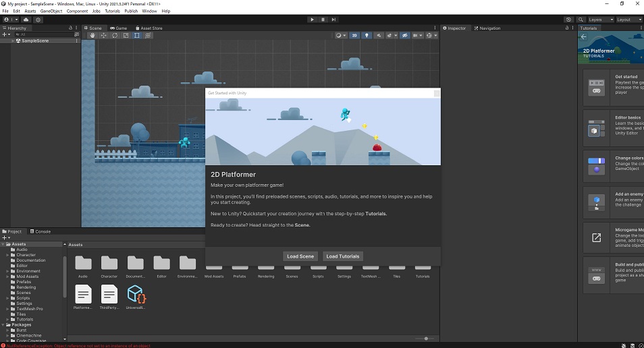644x348 pixels.
Task: Switch to the Console tab
Action: point(41,231)
